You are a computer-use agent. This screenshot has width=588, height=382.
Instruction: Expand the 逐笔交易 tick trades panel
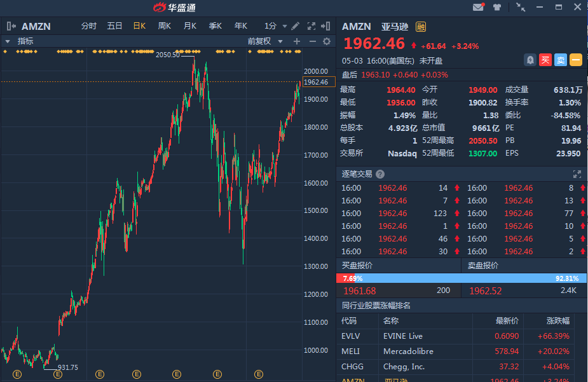pos(577,174)
